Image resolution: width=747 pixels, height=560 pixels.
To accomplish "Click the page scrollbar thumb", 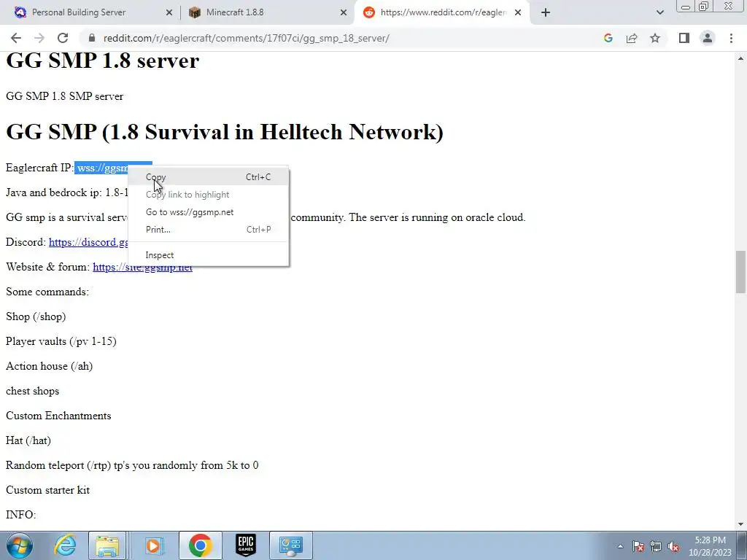I will point(740,272).
